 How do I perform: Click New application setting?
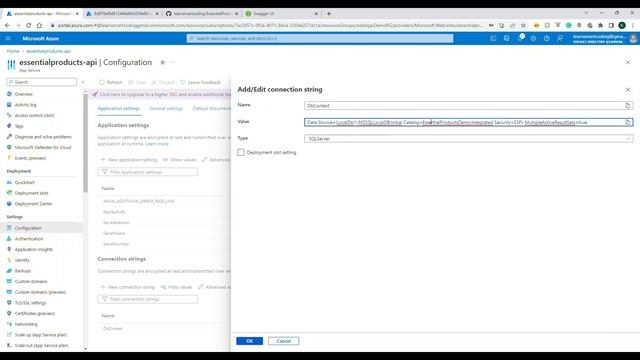(129, 160)
